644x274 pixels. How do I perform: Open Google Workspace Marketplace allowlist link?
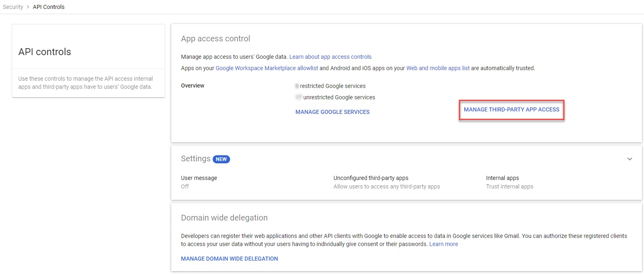(x=267, y=68)
